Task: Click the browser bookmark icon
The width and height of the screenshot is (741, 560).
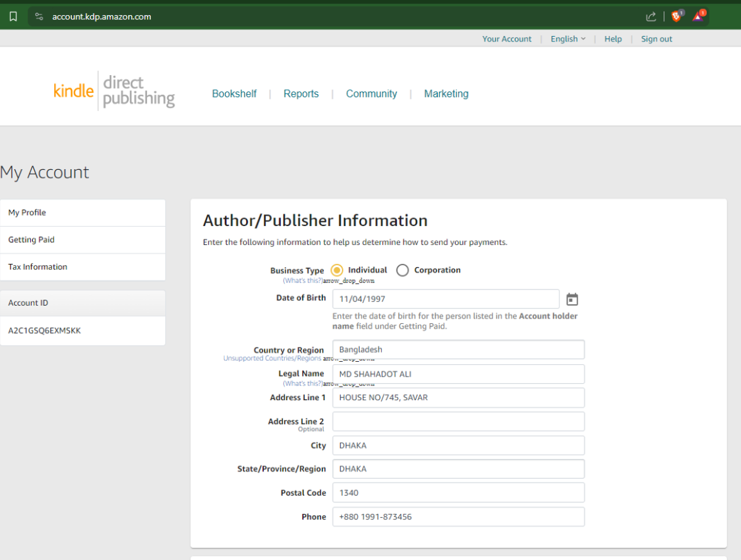Action: (13, 16)
